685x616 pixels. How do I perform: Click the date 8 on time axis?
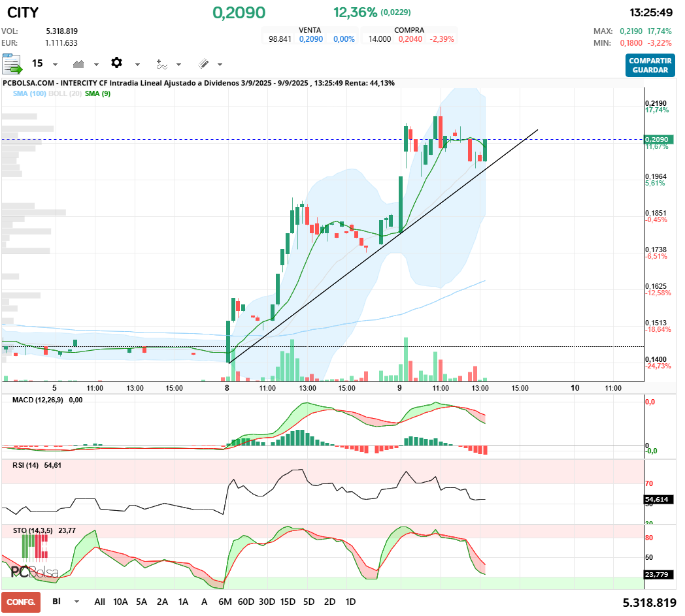tap(227, 387)
